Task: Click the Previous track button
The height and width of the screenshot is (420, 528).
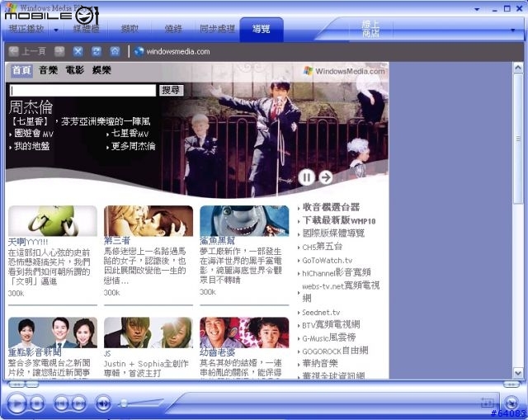Action: pos(61,403)
